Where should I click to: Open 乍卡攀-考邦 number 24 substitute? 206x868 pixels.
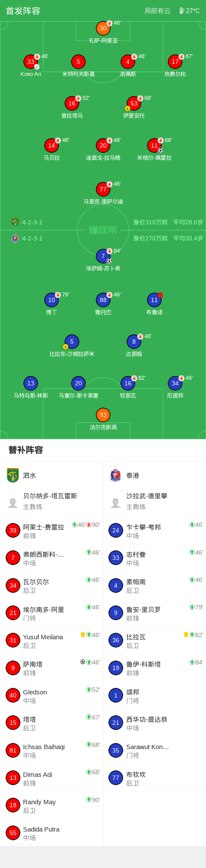[x=154, y=531]
